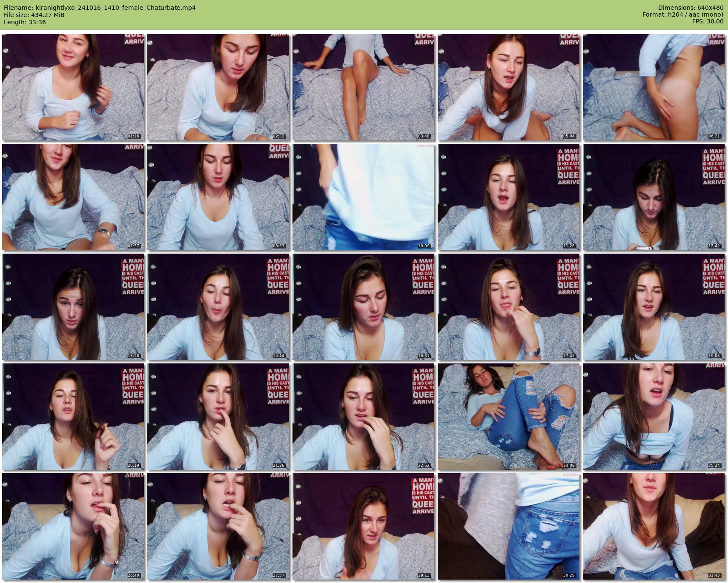The height and width of the screenshot is (583, 728).
Task: Open the thumbnail labeled 08:53
Action: coord(218,197)
